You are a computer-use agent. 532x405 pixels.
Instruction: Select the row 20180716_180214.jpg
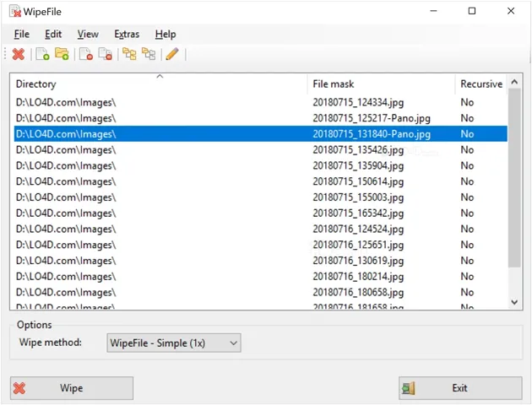[x=261, y=276]
